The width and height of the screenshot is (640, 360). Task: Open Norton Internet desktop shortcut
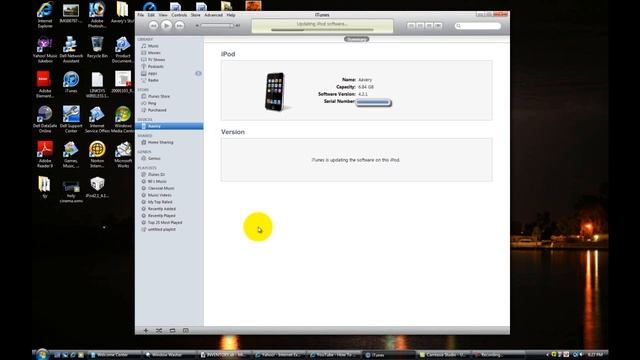coord(97,154)
